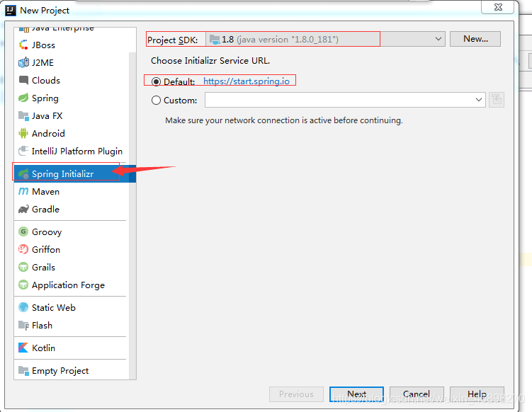Screen dimensions: 532x412
Task: Select IntelliJ Platform Plugin entry
Action: click(72, 151)
